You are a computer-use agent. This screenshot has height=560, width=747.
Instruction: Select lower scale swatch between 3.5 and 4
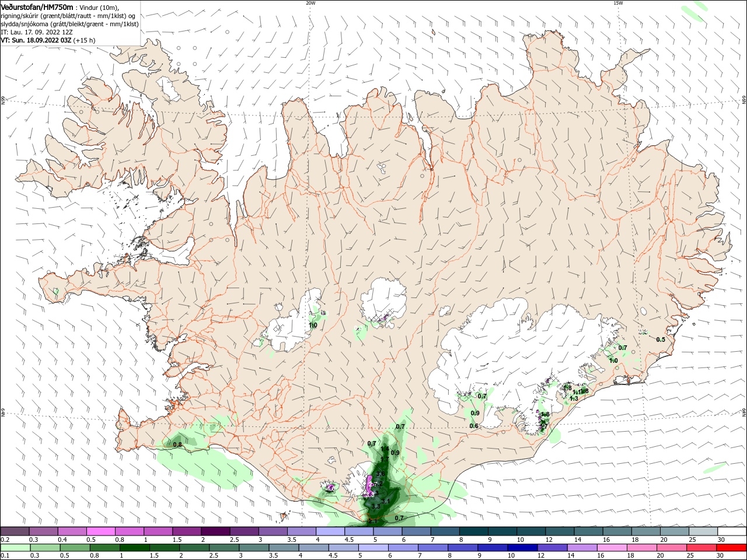pyautogui.click(x=284, y=548)
